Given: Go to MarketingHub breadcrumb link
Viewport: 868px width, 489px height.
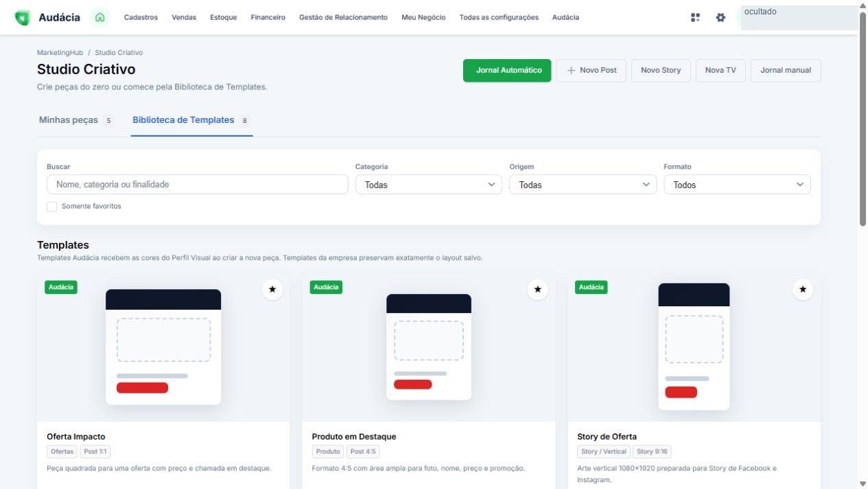Looking at the screenshot, I should [x=60, y=53].
